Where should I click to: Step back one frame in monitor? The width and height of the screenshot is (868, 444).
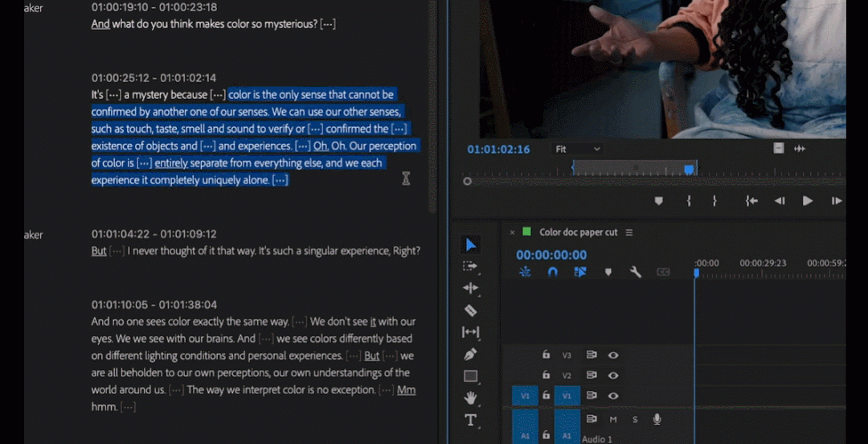click(x=780, y=200)
